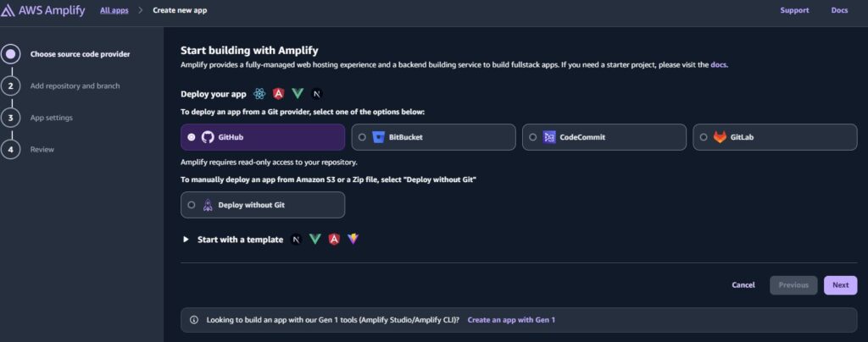Click the info icon in Gen 1 banner

pyautogui.click(x=194, y=320)
